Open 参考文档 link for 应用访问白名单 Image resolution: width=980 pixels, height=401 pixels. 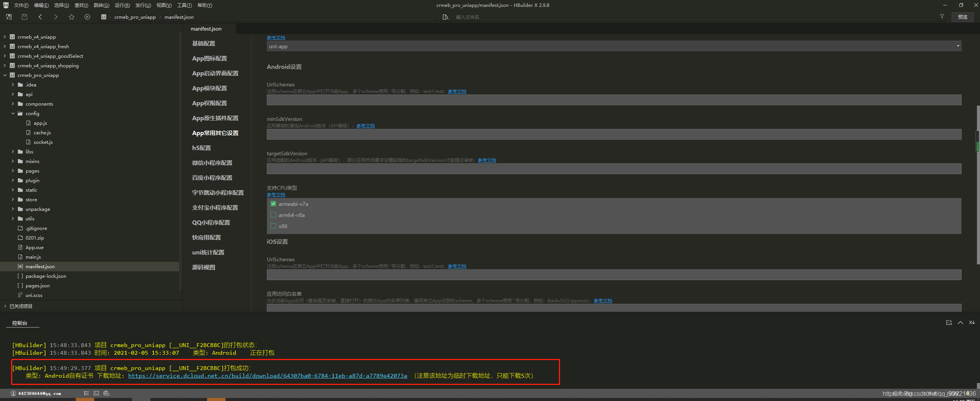[603, 301]
